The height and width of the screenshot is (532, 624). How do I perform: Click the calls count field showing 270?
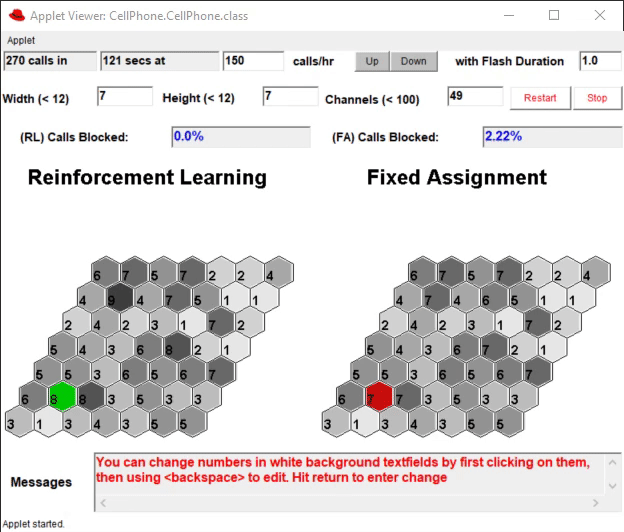[49, 61]
